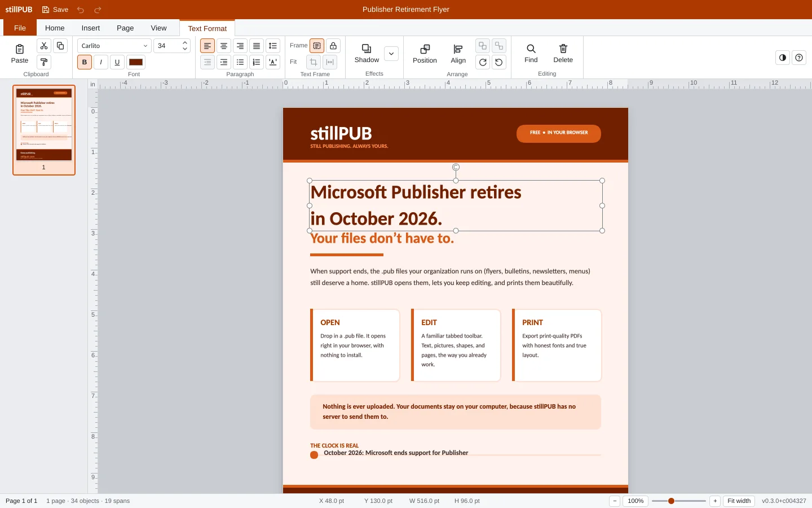Open the Carlito font family dropdown
The width and height of the screenshot is (812, 508).
114,46
